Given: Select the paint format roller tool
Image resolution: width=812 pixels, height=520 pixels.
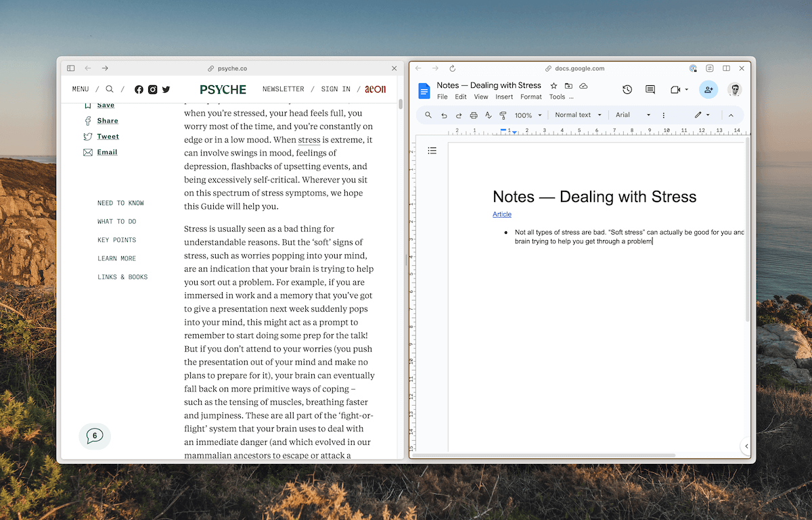Looking at the screenshot, I should tap(503, 116).
